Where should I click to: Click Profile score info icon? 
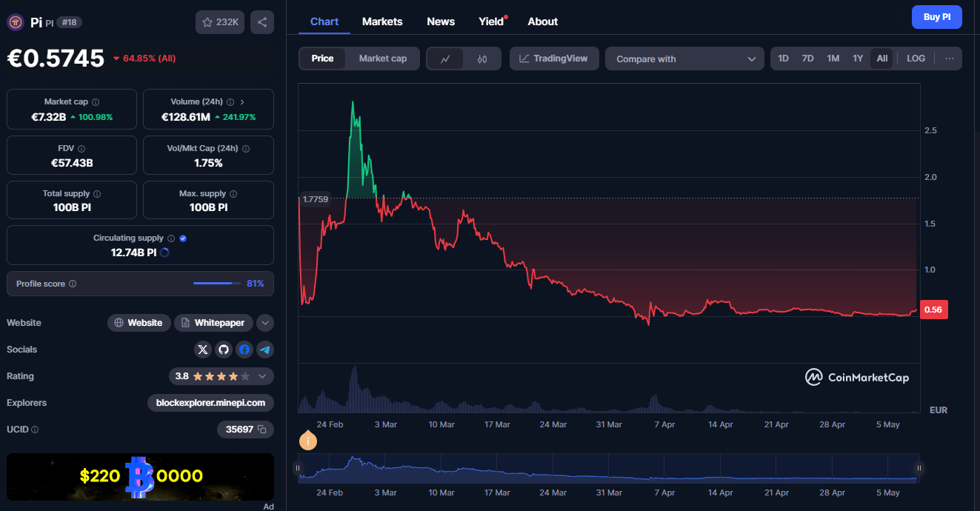pos(73,284)
